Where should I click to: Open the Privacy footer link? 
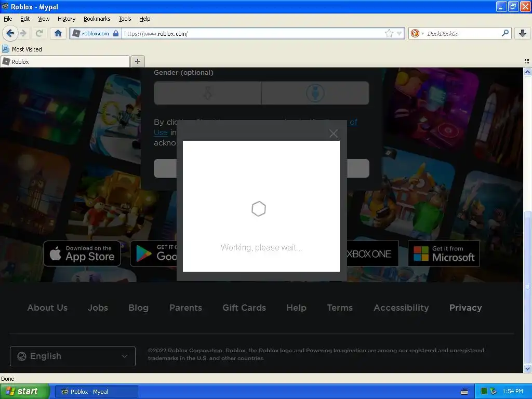(465, 308)
